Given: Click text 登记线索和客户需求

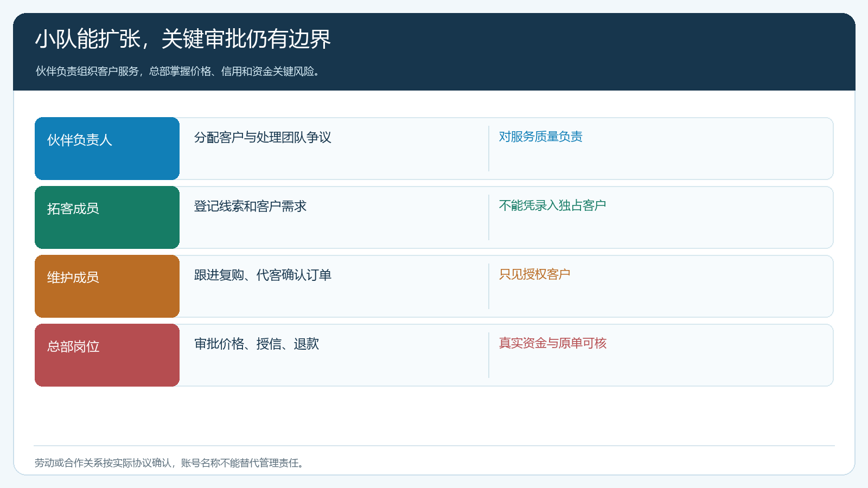Looking at the screenshot, I should point(250,206).
